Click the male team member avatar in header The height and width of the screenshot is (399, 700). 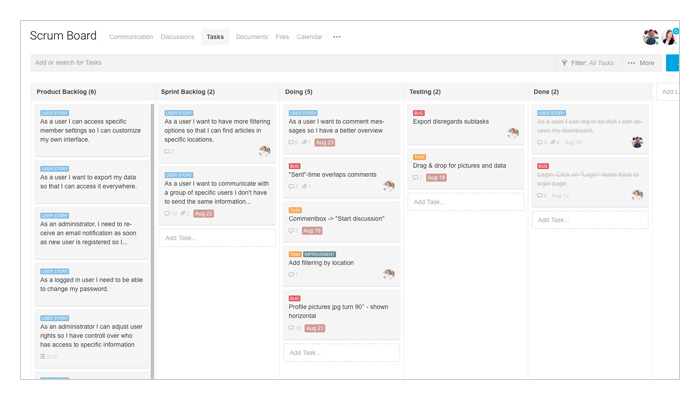click(x=650, y=37)
